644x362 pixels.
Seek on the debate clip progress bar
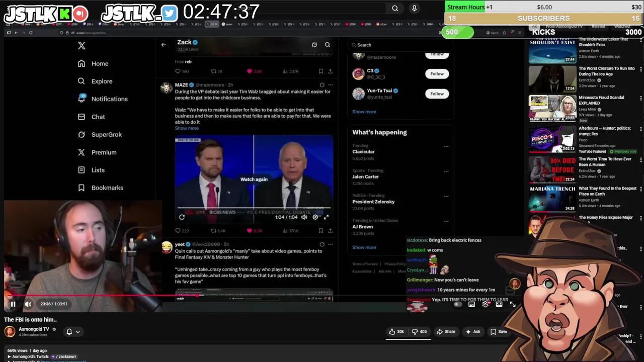[x=254, y=207]
